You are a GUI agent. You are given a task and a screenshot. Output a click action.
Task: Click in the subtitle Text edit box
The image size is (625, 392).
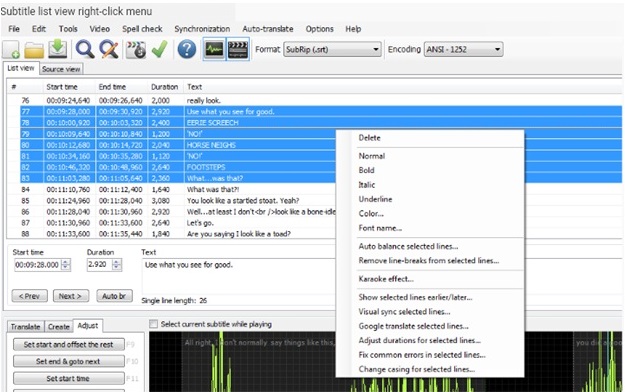(x=238, y=276)
